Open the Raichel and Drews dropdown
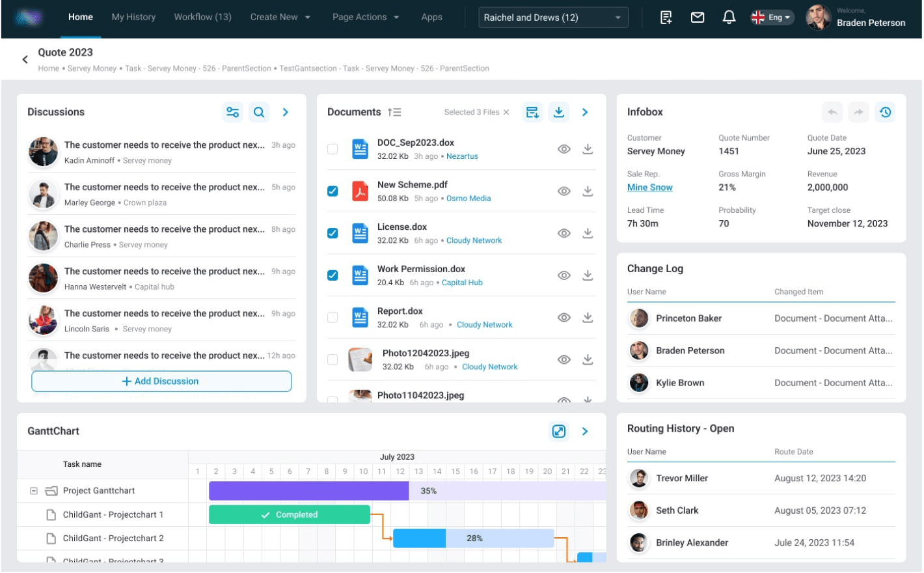 coord(552,18)
